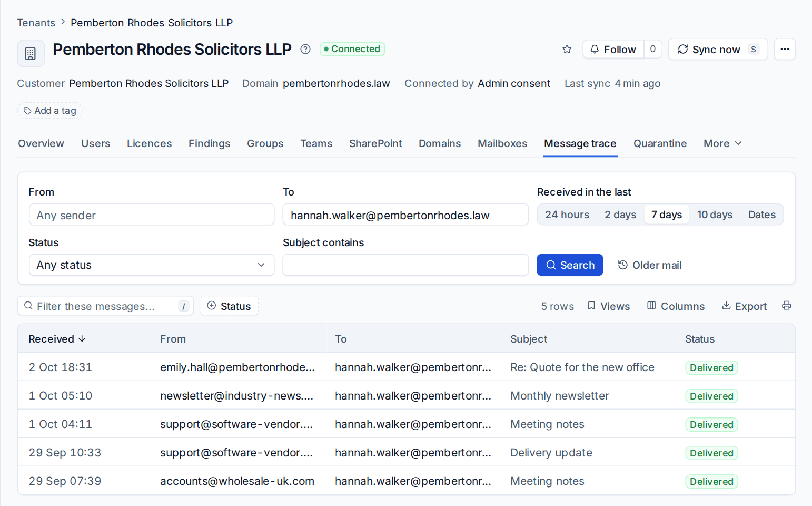Open the Columns chooser
Viewport: 812px width, 506px height.
coord(676,306)
